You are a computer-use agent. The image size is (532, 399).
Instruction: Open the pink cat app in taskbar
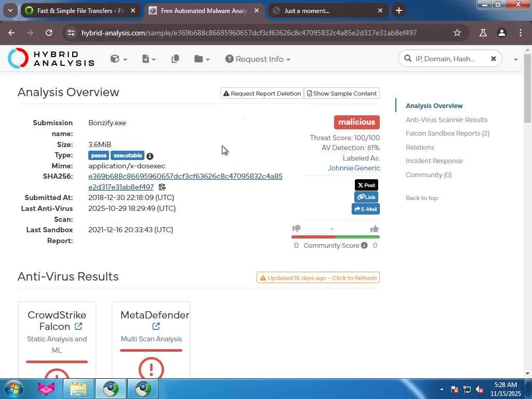click(46, 389)
